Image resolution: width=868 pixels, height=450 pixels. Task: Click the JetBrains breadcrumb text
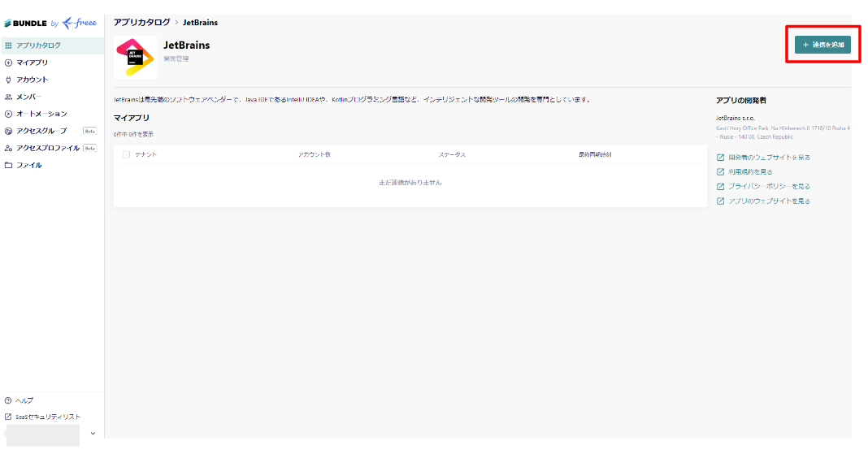point(200,23)
